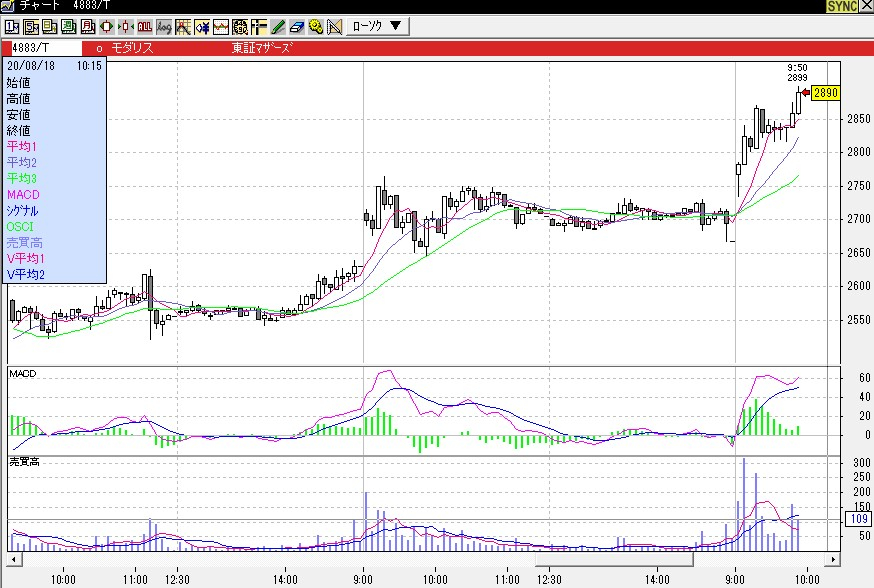
Task: Click the red ALL display icon
Action: (145, 26)
